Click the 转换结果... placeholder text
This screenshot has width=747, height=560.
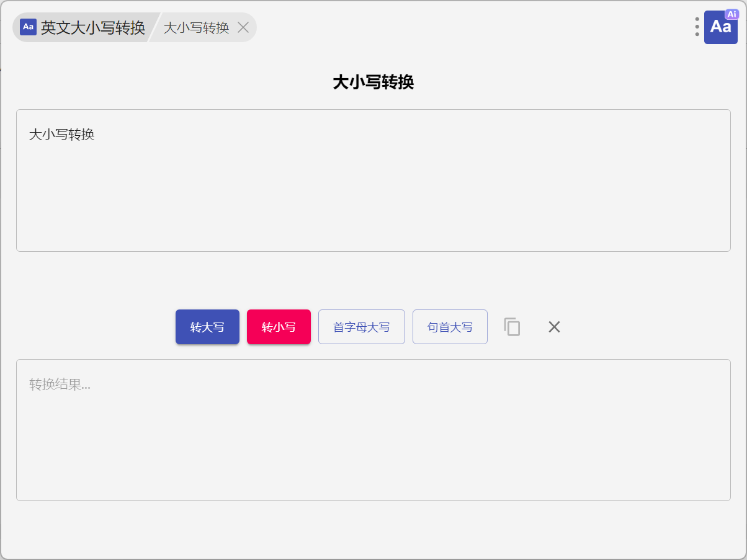60,384
